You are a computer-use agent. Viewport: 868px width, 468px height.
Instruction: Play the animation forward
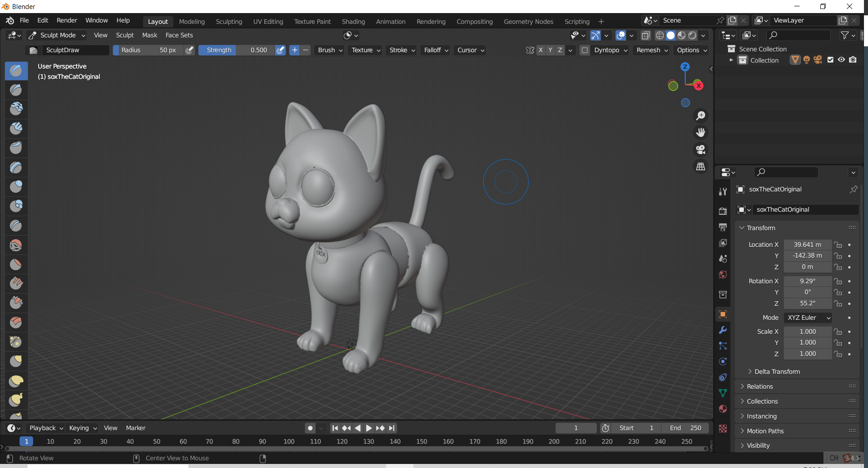pos(369,428)
